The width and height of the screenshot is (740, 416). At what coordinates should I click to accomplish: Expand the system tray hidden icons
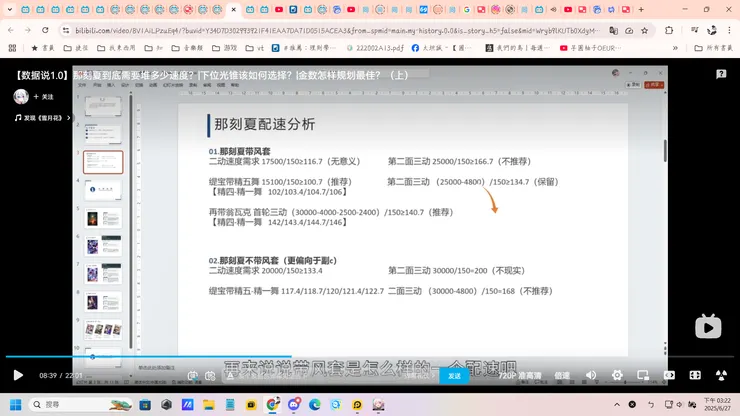(x=617, y=405)
